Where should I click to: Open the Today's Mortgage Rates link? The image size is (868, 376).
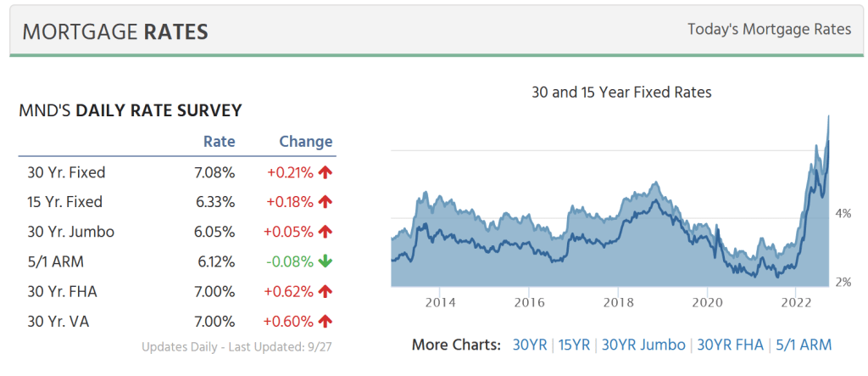coord(769,29)
